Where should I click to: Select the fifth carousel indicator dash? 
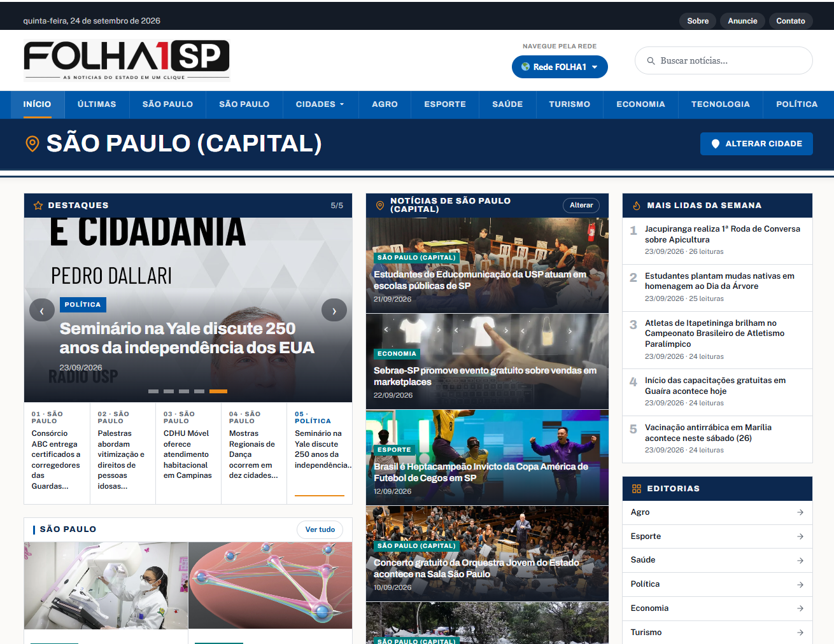(x=218, y=391)
